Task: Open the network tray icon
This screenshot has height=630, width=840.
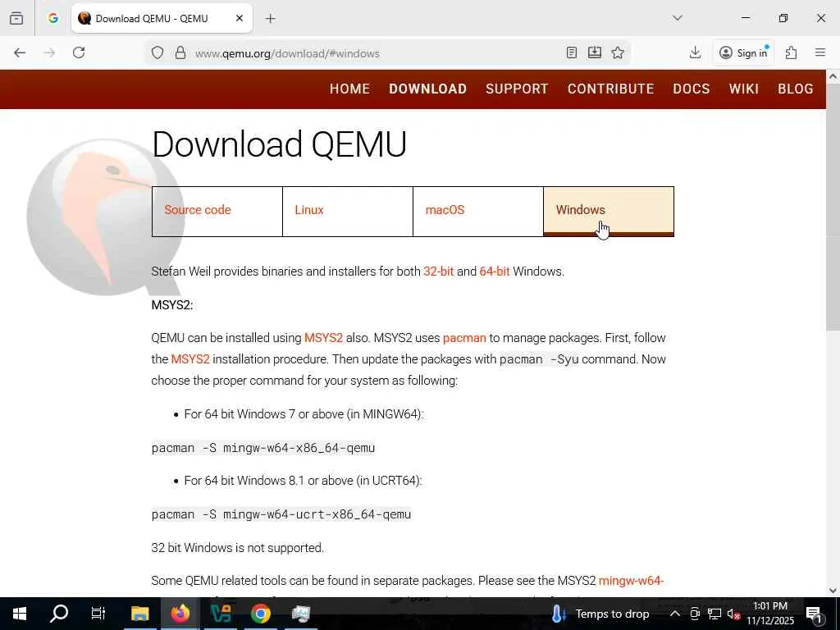Action: 714,614
